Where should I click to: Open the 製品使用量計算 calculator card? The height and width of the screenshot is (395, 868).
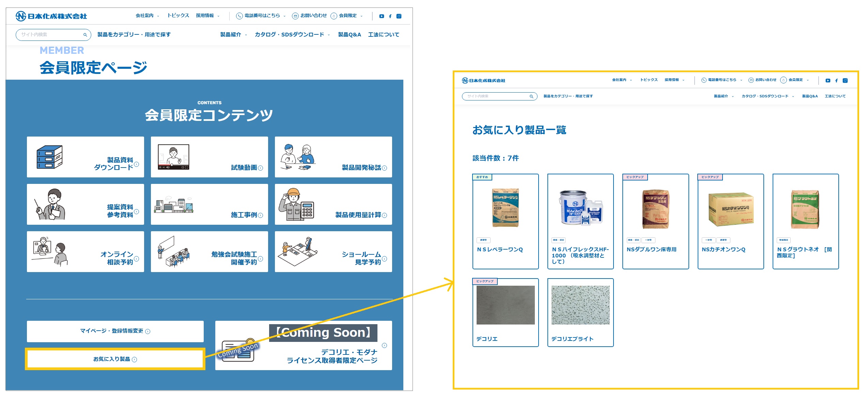pos(333,204)
